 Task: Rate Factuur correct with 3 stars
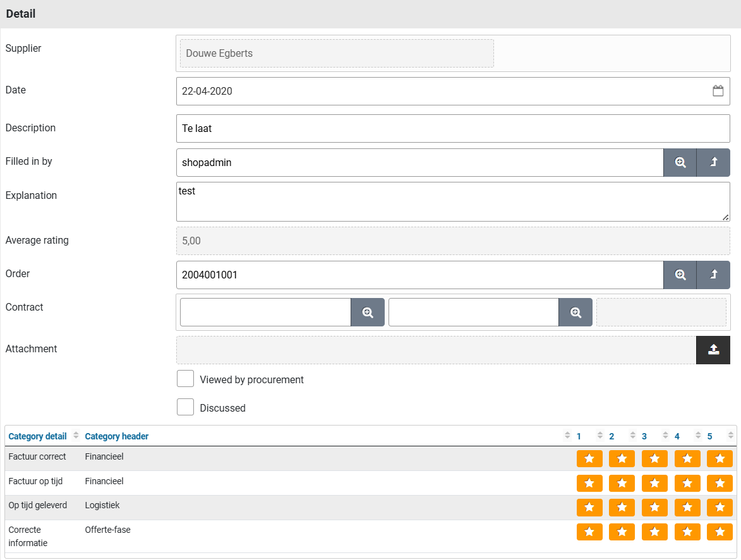[654, 458]
